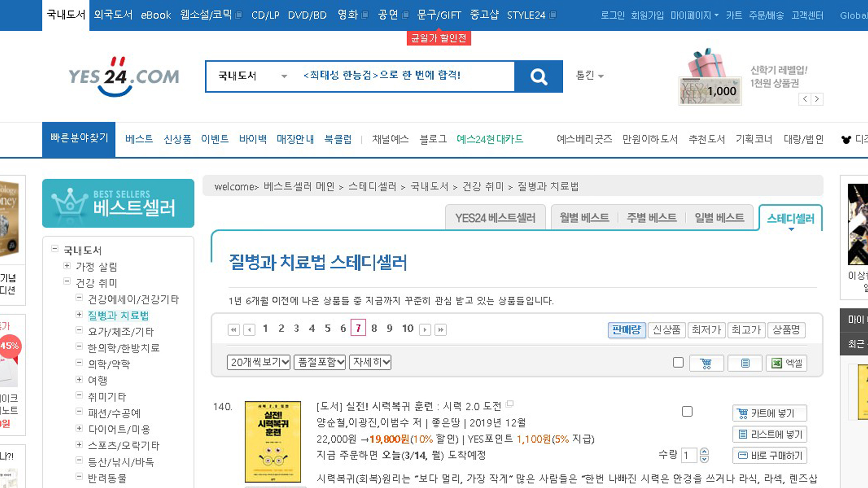Open 빠른분야찾기 category menu
Viewport: 868px width, 488px height.
(x=79, y=139)
